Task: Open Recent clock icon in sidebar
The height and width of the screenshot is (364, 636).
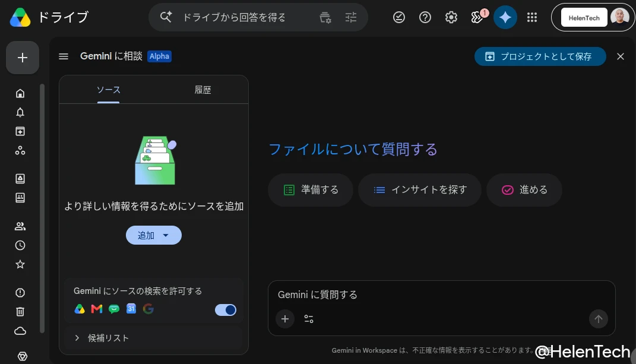Action: [x=20, y=245]
